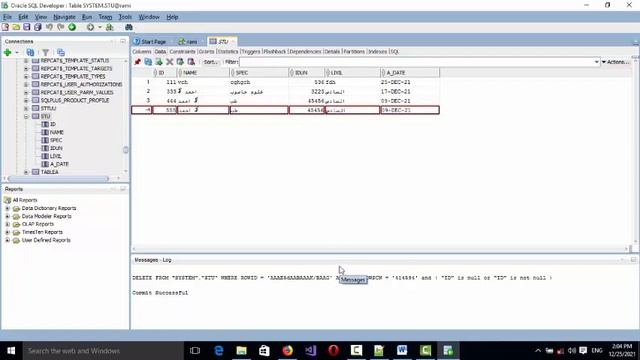Image resolution: width=640 pixels, height=360 pixels.
Task: Click the cell 17-DEC-21 in row 2
Action: pyautogui.click(x=409, y=91)
